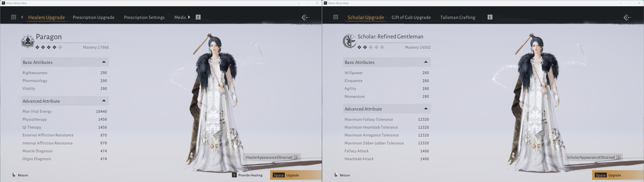Click the right arrow after Medic tab
The width and height of the screenshot is (644, 182).
click(x=189, y=17)
